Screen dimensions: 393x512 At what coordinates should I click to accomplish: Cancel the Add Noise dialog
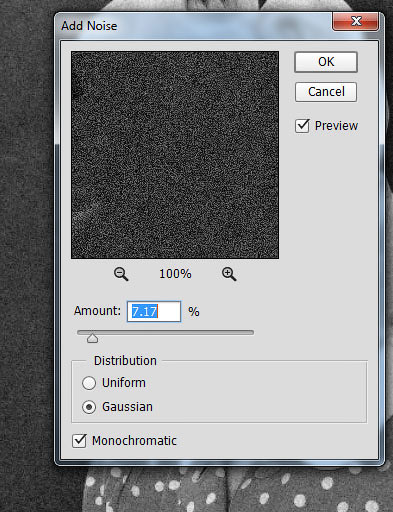[326, 92]
